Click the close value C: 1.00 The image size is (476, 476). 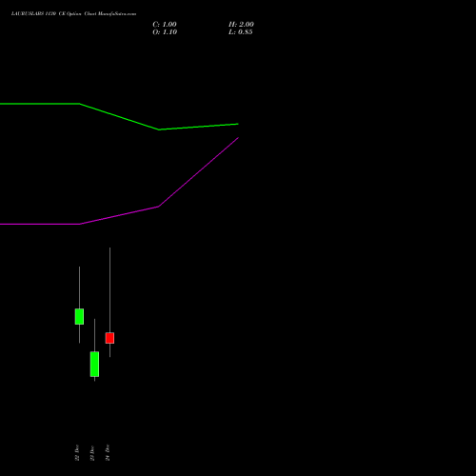coord(165,25)
